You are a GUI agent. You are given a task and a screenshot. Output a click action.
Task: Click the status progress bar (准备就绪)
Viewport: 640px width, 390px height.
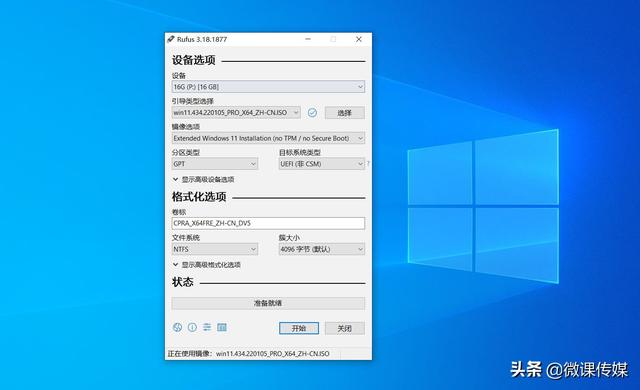pyautogui.click(x=268, y=303)
